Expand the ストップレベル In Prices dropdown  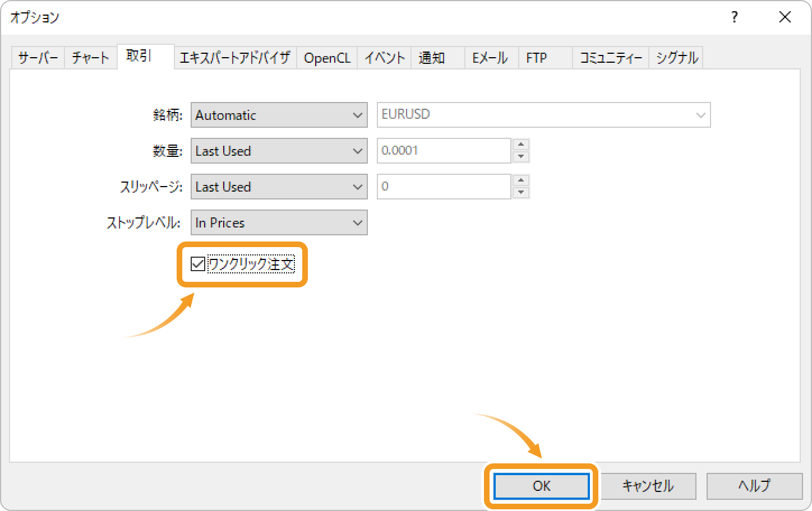click(279, 222)
